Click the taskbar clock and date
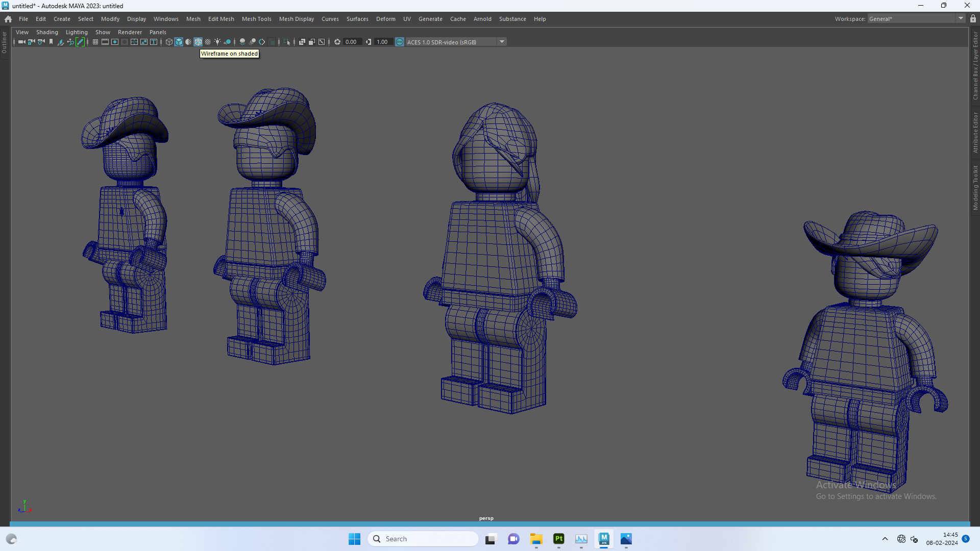 [x=942, y=539]
